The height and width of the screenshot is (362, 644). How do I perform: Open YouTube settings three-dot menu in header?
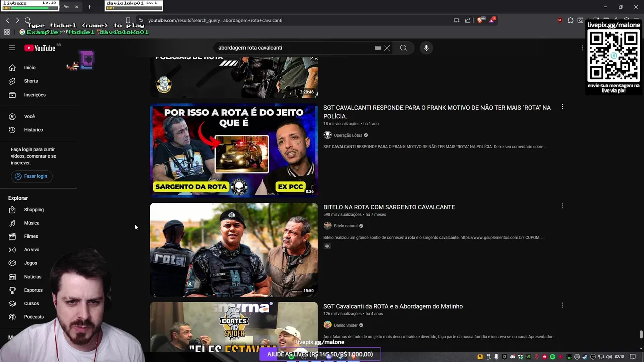click(582, 48)
